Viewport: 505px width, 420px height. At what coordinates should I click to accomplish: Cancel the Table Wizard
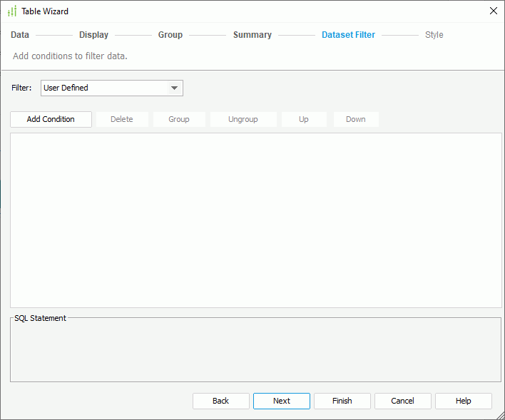pos(402,401)
